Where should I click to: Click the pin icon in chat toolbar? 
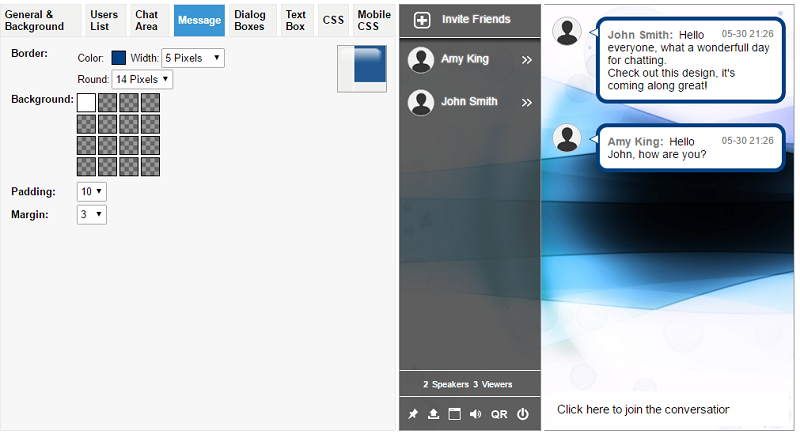[413, 414]
